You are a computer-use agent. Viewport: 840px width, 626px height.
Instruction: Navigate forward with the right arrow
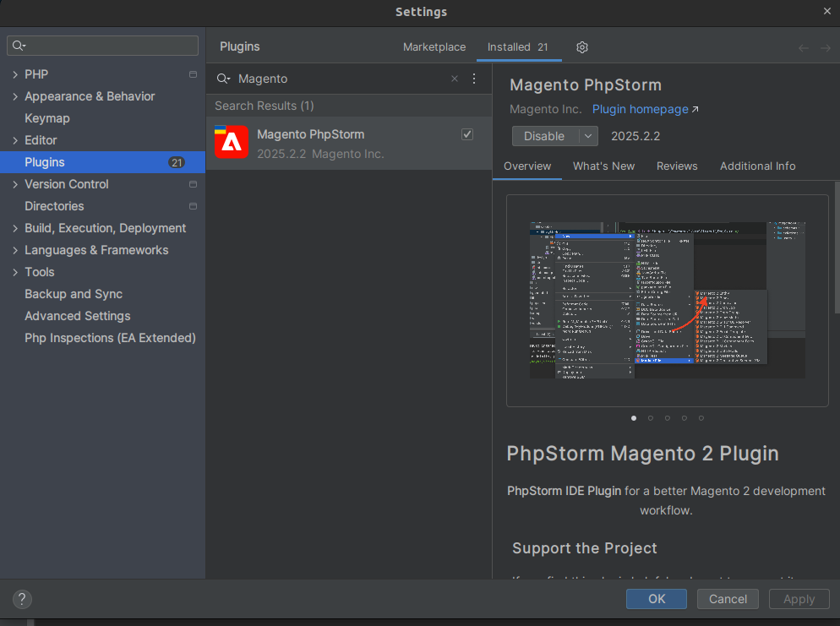coord(826,48)
